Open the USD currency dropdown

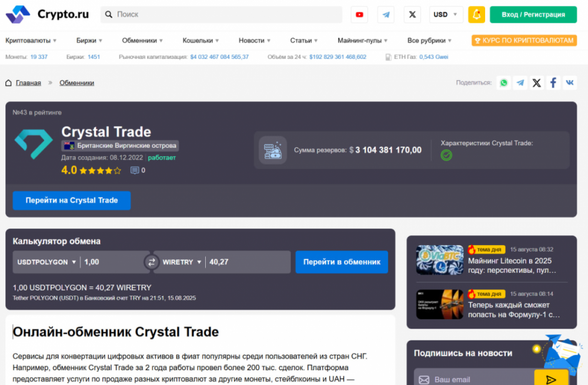(x=446, y=15)
